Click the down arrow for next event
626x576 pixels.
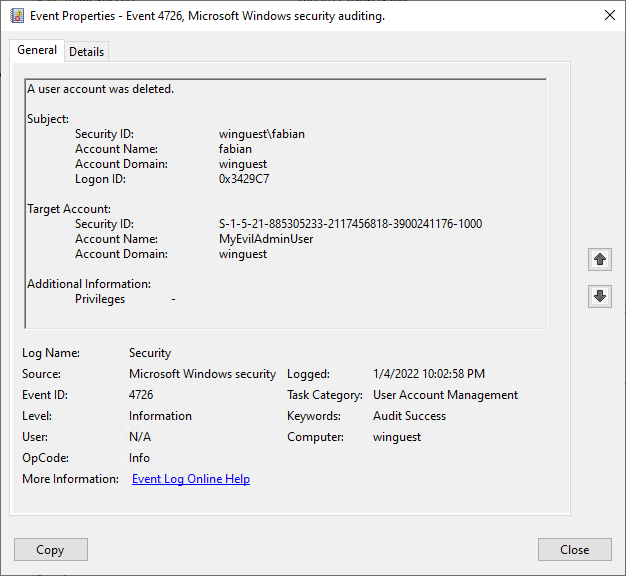click(599, 296)
